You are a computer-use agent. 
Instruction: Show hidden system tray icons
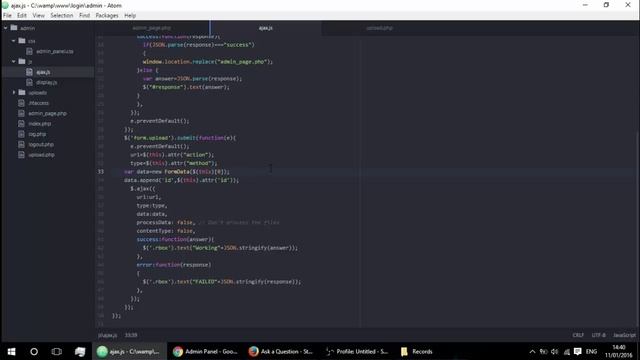click(532, 351)
